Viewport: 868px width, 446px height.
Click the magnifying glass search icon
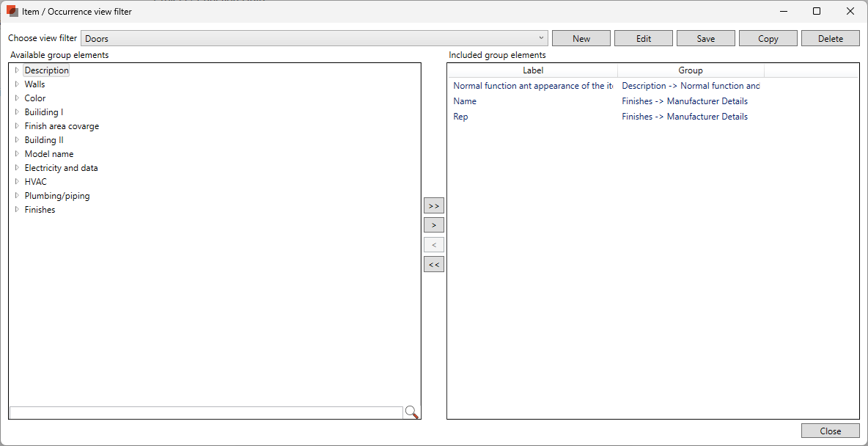[411, 412]
